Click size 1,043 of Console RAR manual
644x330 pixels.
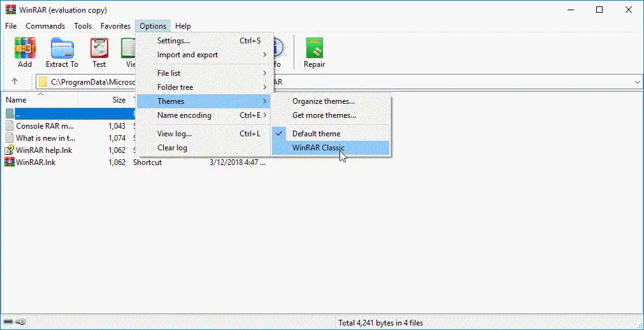point(117,126)
